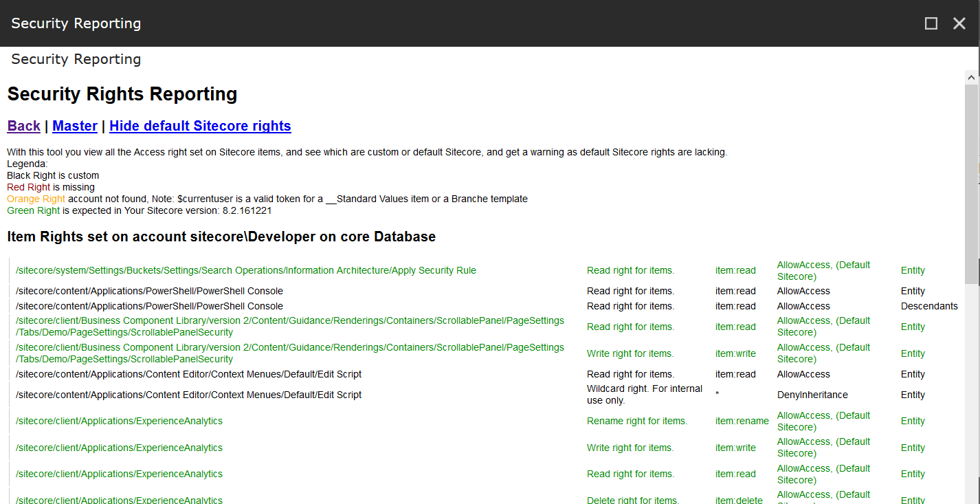
Task: Click 'Rename right for items.' cell
Action: click(637, 421)
